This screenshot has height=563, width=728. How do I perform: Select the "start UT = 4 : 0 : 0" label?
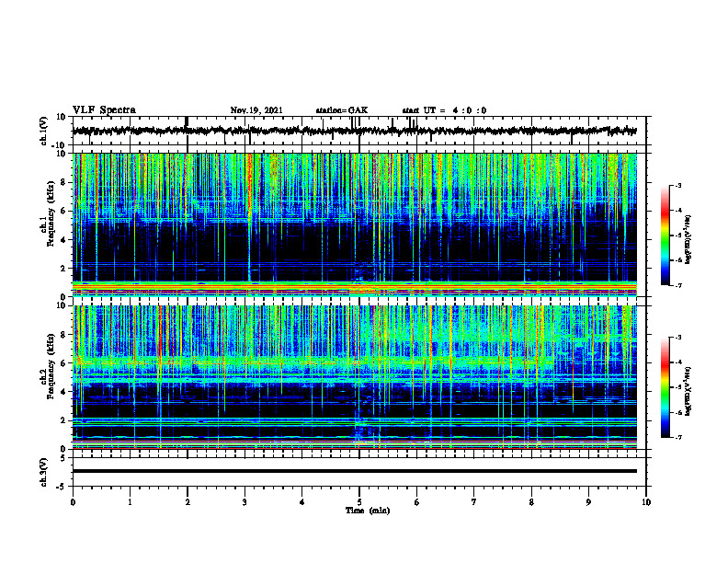[x=444, y=110]
